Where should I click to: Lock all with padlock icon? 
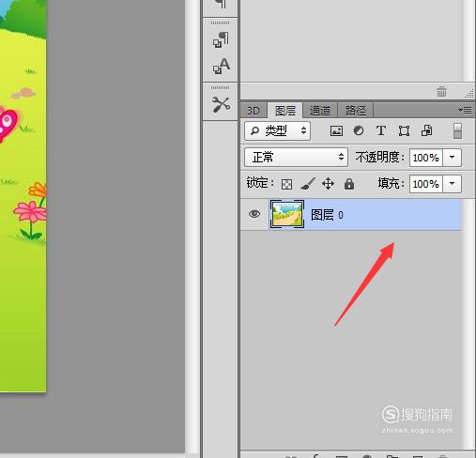tap(349, 184)
